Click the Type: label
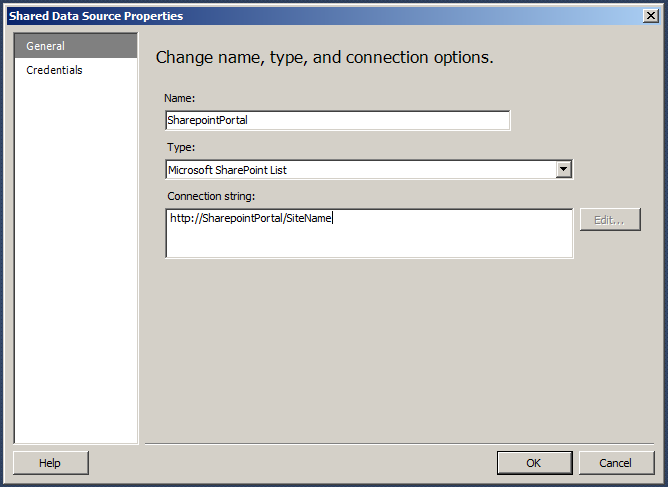 coord(181,147)
